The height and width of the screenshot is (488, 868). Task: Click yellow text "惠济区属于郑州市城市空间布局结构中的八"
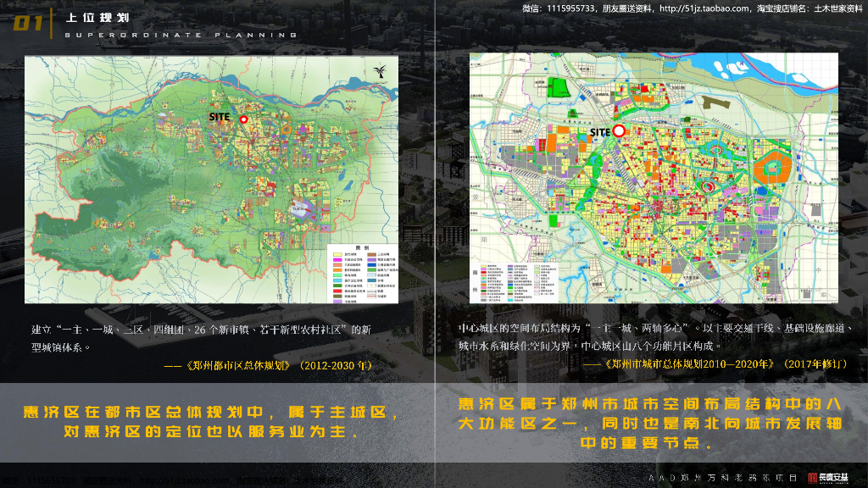coord(650,404)
